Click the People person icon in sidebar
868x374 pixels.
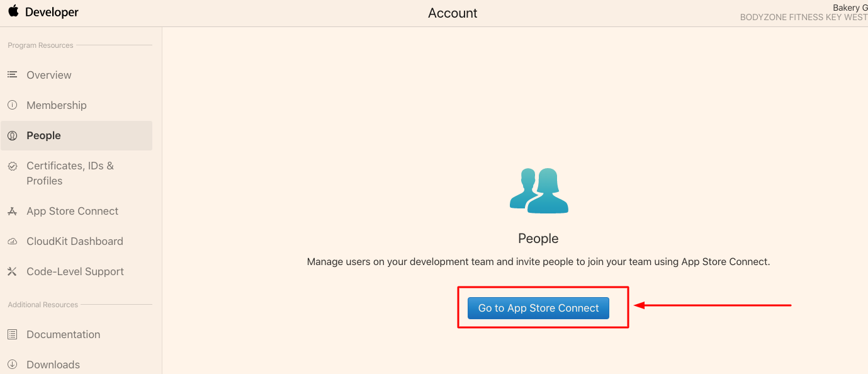point(12,135)
